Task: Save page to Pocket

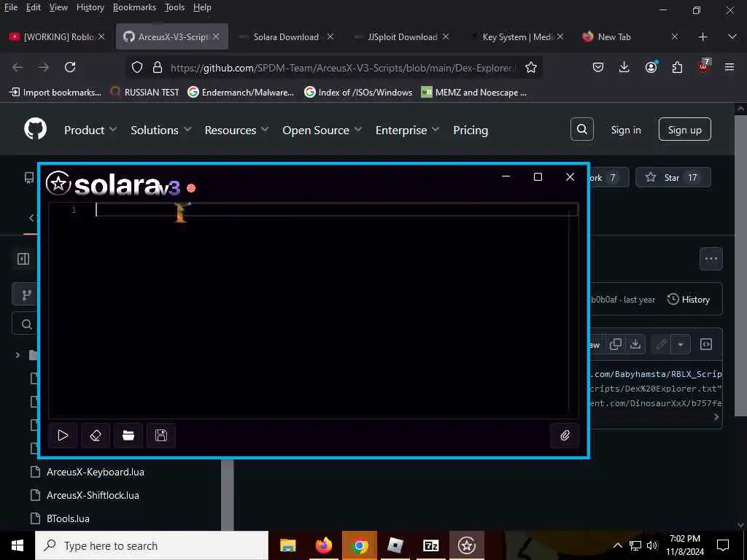Action: [x=598, y=67]
